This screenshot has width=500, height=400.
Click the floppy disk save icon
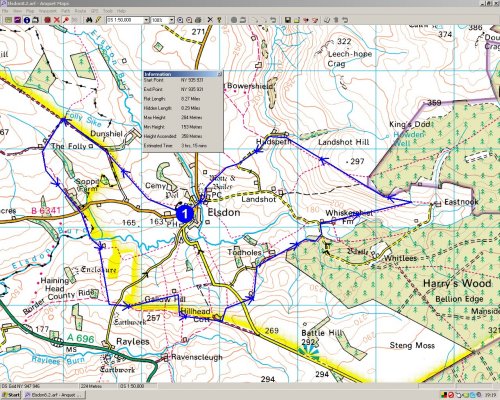coord(288,20)
